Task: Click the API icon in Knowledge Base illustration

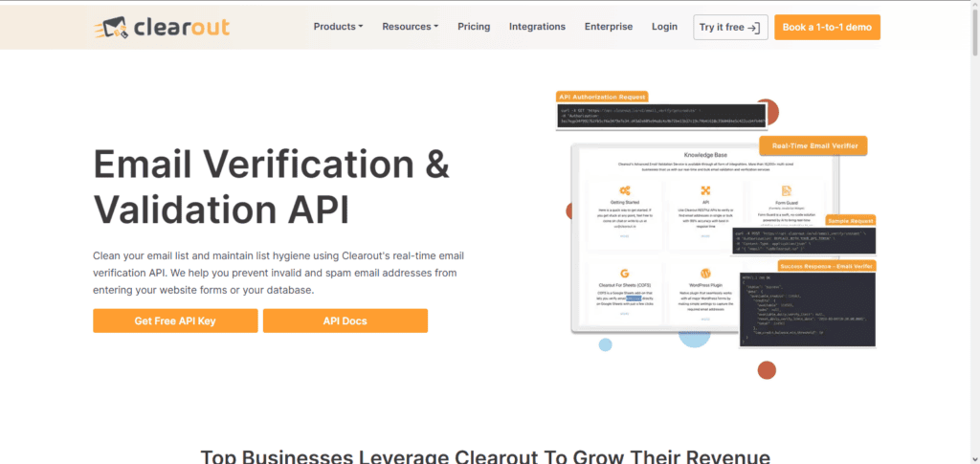Action: (x=705, y=190)
